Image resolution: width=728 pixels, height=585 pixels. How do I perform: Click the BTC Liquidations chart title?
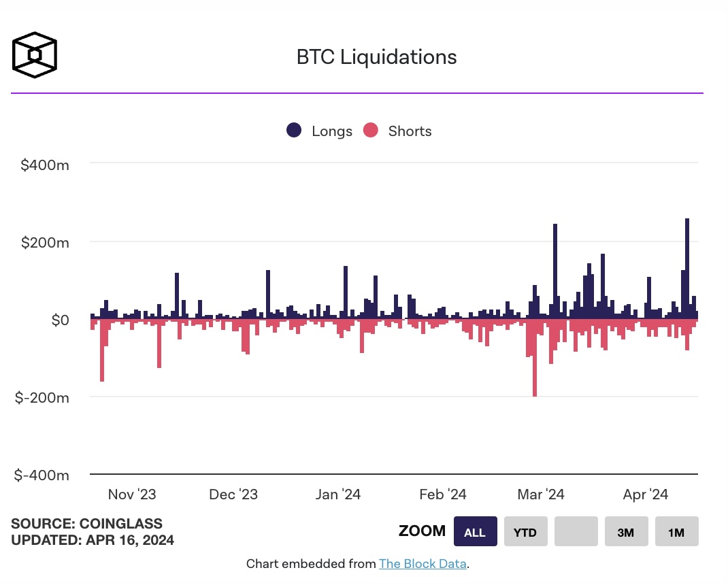click(x=376, y=57)
